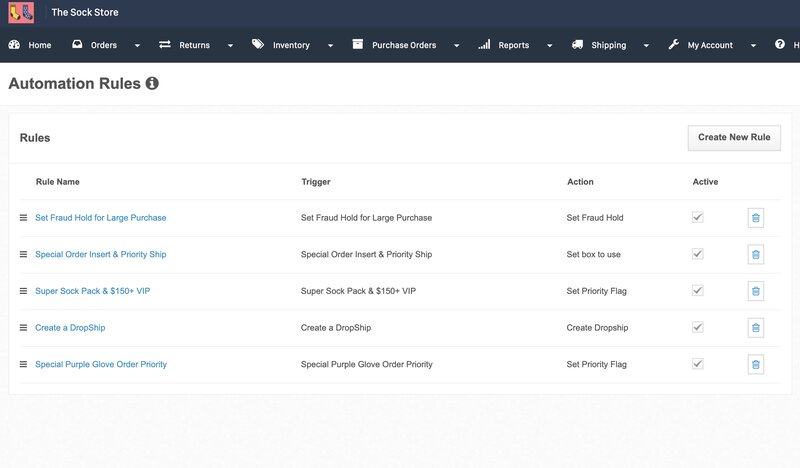This screenshot has height=468, width=800.
Task: Expand the Inventory dropdown arrow
Action: (330, 46)
